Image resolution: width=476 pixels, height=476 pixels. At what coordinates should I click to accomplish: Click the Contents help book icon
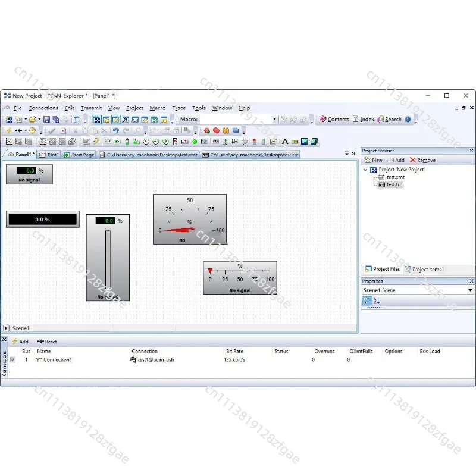pyautogui.click(x=322, y=119)
